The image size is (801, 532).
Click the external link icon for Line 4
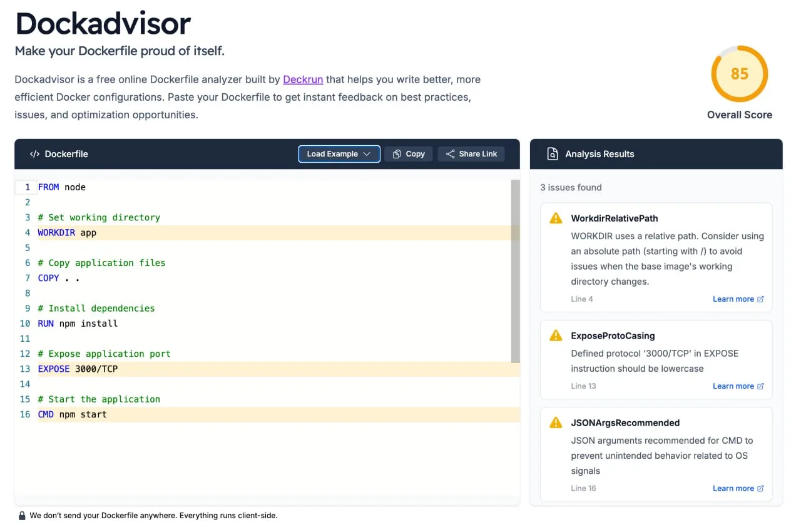pos(761,299)
